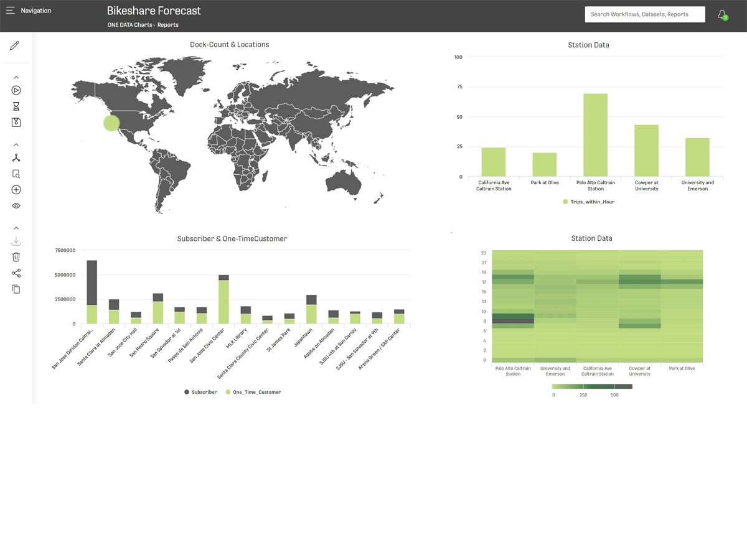Screen dimensions: 747x560
Task: Collapse the first sidebar group chevron
Action: pos(16,77)
